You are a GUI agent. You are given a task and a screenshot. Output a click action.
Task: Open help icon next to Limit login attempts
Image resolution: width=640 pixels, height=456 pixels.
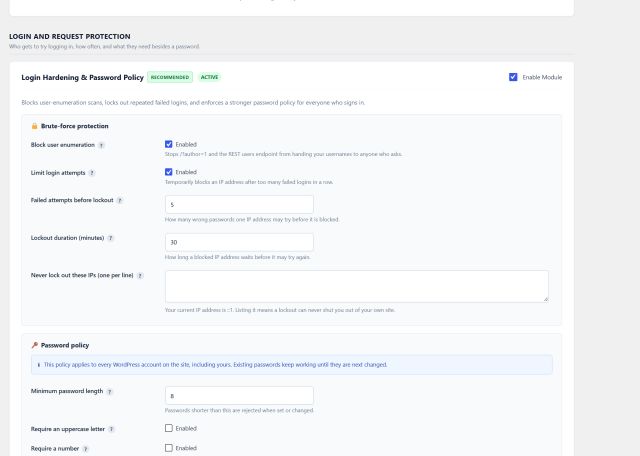click(92, 173)
